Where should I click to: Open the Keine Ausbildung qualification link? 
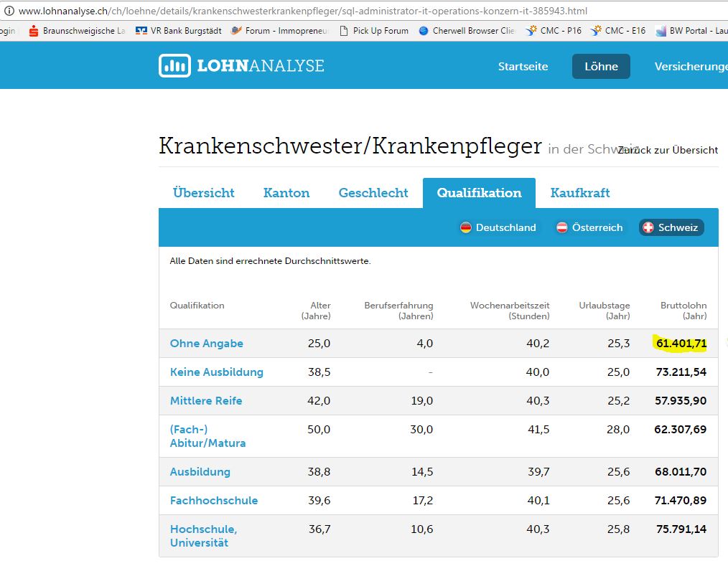click(x=216, y=372)
